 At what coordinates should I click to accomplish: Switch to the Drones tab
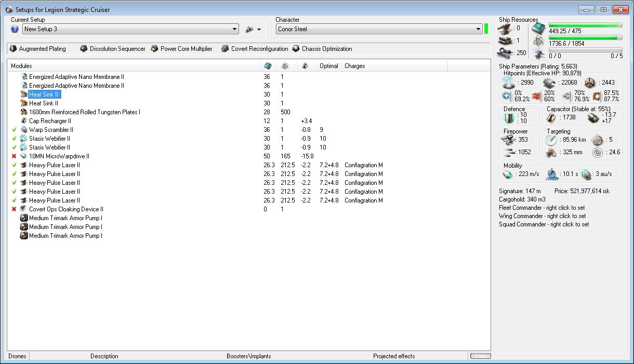[17, 356]
